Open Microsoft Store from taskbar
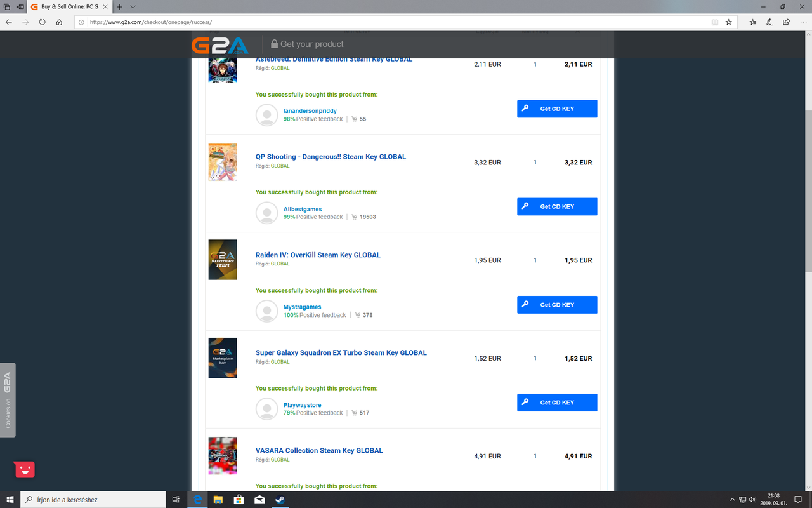The width and height of the screenshot is (812, 508). [239, 500]
